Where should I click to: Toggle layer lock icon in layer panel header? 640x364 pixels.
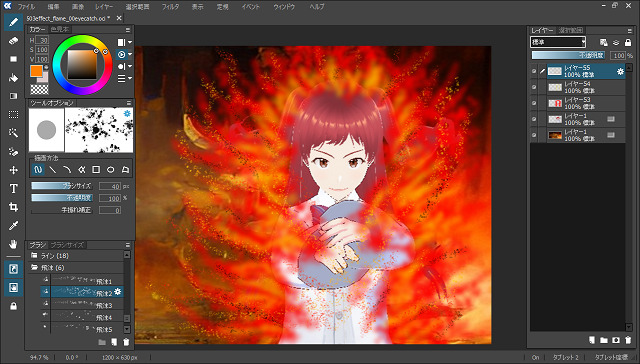[628, 42]
